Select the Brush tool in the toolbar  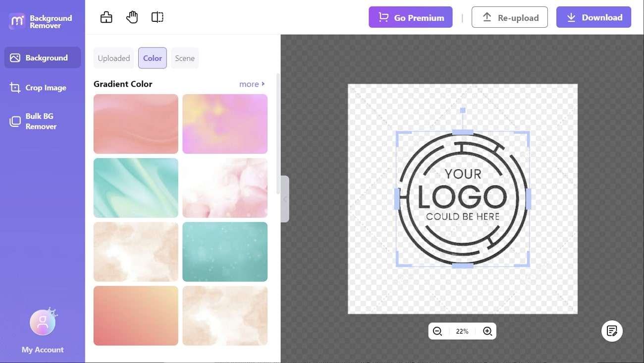click(x=106, y=16)
